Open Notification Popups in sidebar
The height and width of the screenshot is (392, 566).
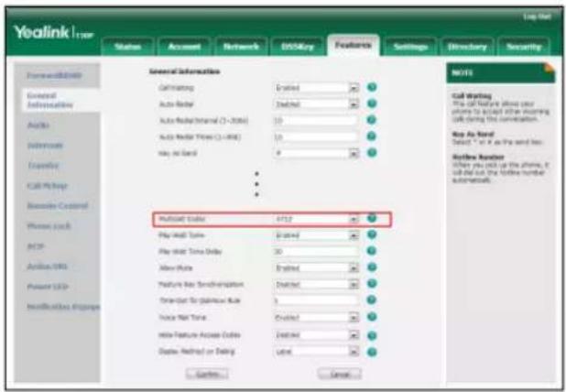click(63, 307)
